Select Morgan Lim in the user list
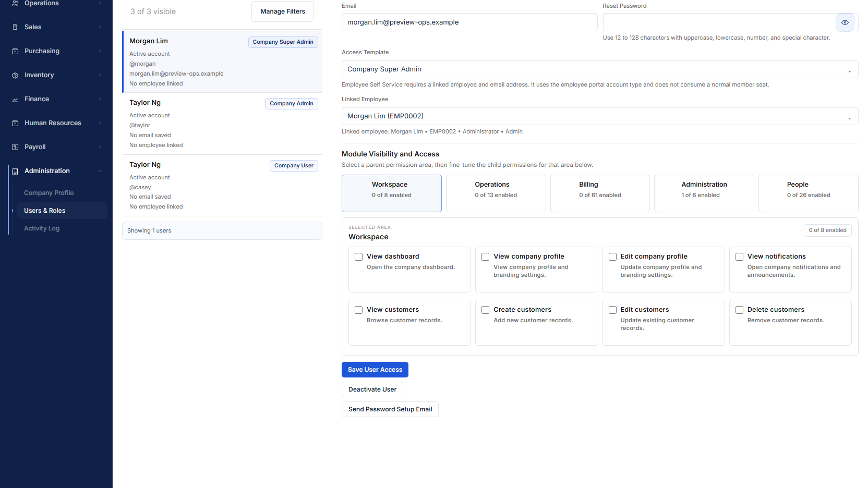868x488 pixels. click(x=222, y=62)
